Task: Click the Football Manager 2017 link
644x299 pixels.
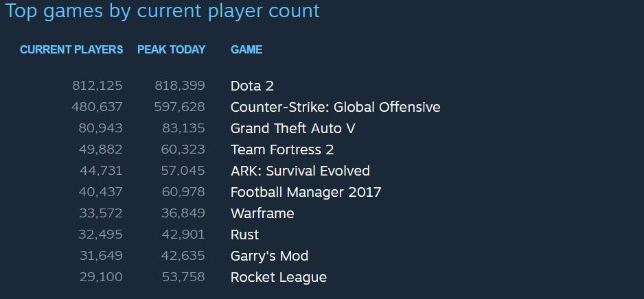Action: pyautogui.click(x=306, y=192)
